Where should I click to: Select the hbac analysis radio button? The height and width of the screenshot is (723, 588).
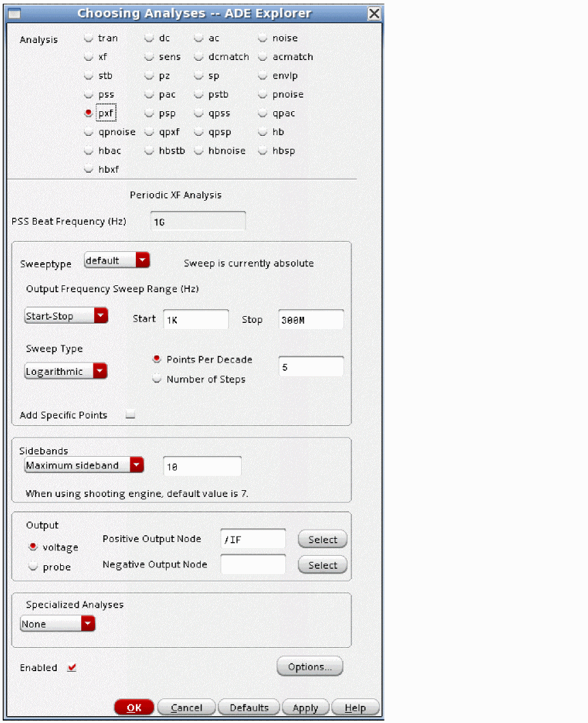(x=89, y=151)
